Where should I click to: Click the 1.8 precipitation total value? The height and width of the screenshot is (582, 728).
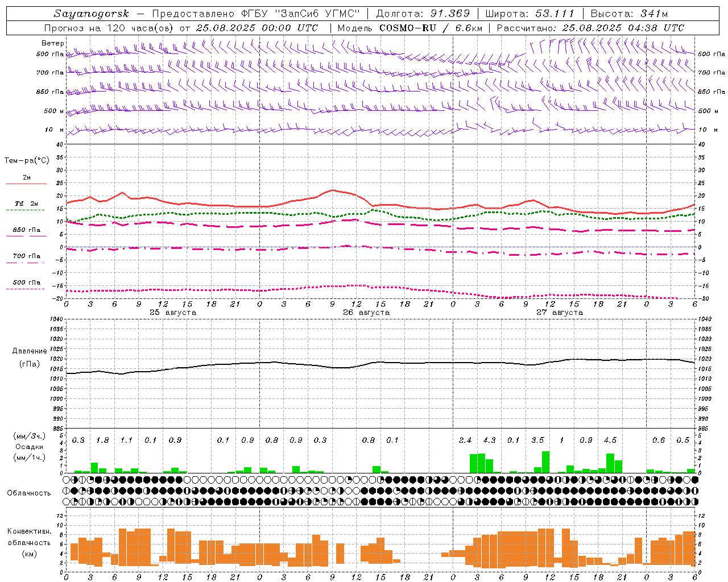coord(102,440)
